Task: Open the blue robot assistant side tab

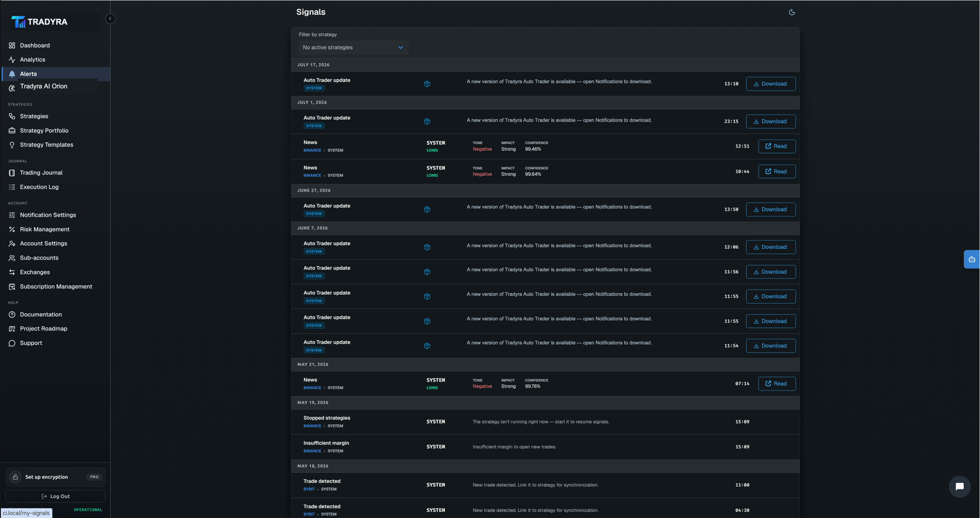Action: (972, 260)
